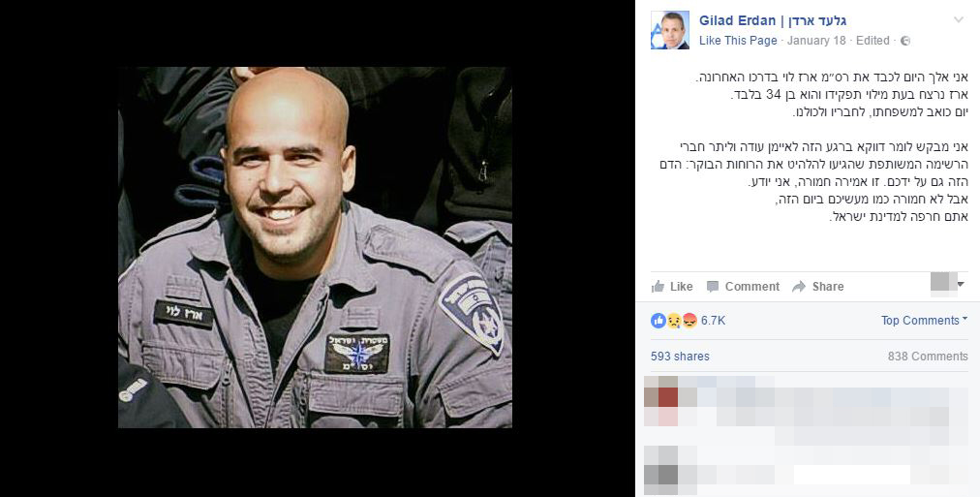
Task: Open the 838 Comments link
Action: coord(928,357)
